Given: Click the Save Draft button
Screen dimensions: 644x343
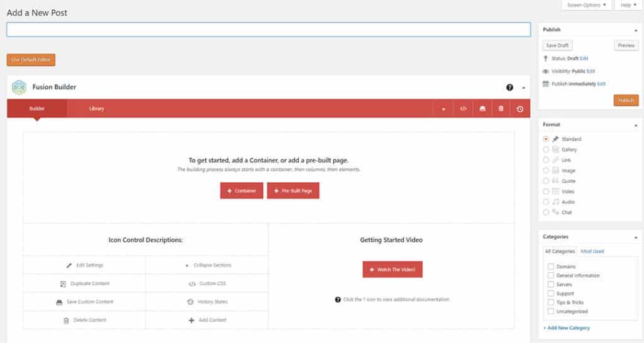Looking at the screenshot, I should point(557,45).
